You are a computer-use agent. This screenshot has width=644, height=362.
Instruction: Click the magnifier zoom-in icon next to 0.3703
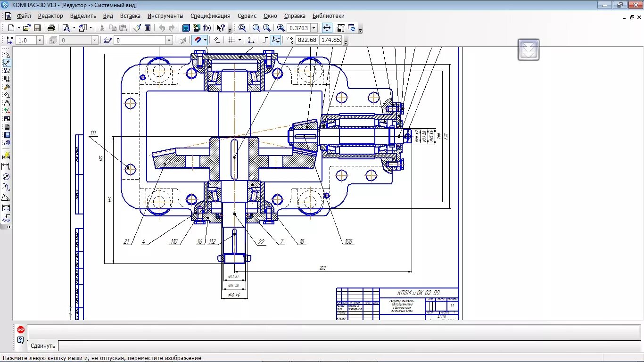point(281,28)
